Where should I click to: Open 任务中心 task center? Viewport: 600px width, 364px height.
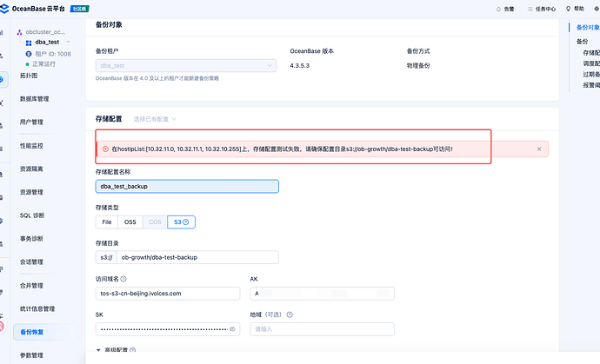(542, 9)
